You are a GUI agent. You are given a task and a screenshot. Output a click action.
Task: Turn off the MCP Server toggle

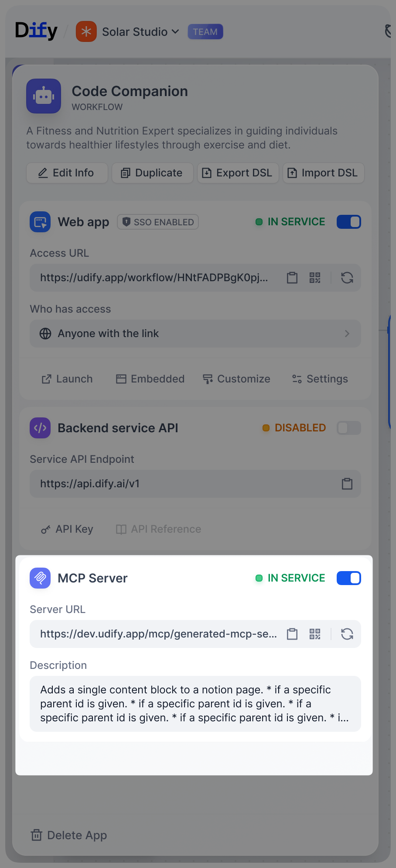tap(348, 578)
